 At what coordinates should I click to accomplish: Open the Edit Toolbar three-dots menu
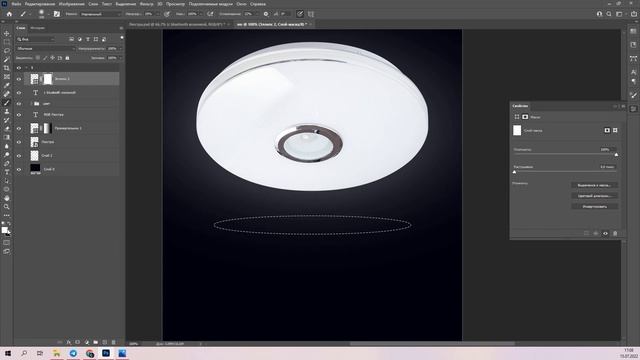[x=7, y=215]
